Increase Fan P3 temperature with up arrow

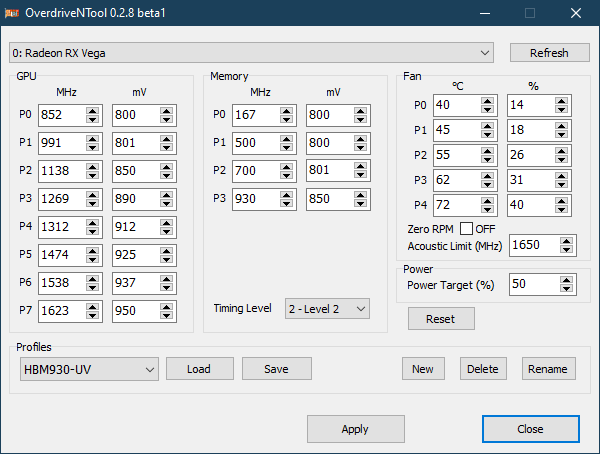(488, 176)
